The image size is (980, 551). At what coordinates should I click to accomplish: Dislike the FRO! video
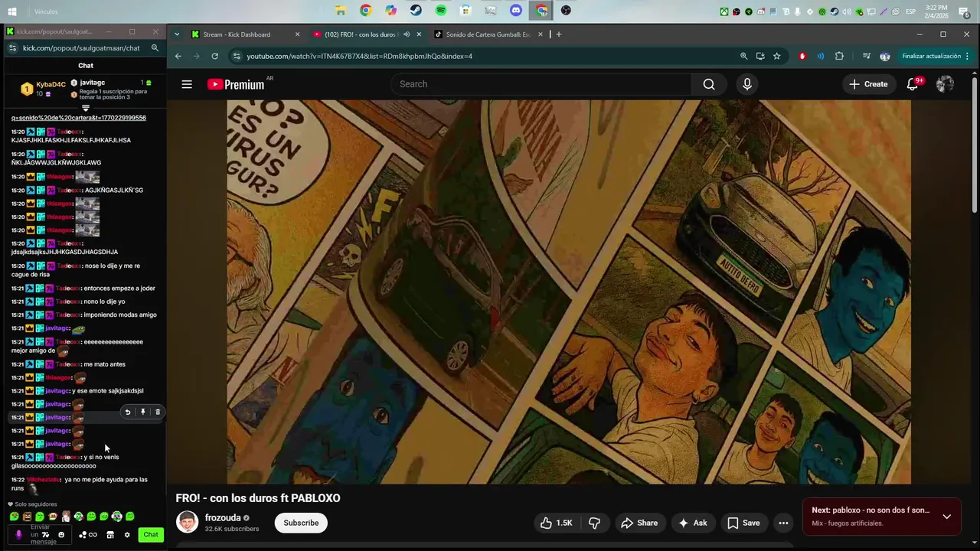click(594, 523)
